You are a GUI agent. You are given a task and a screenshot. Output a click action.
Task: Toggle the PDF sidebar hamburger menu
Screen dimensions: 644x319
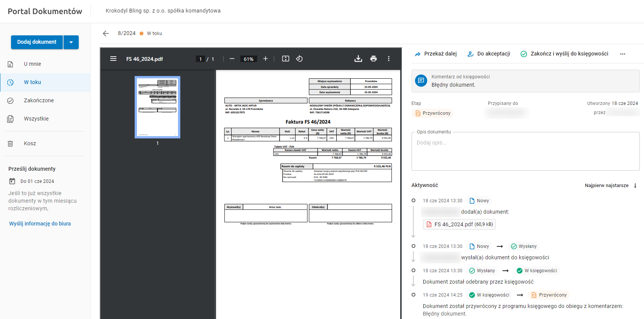point(113,59)
